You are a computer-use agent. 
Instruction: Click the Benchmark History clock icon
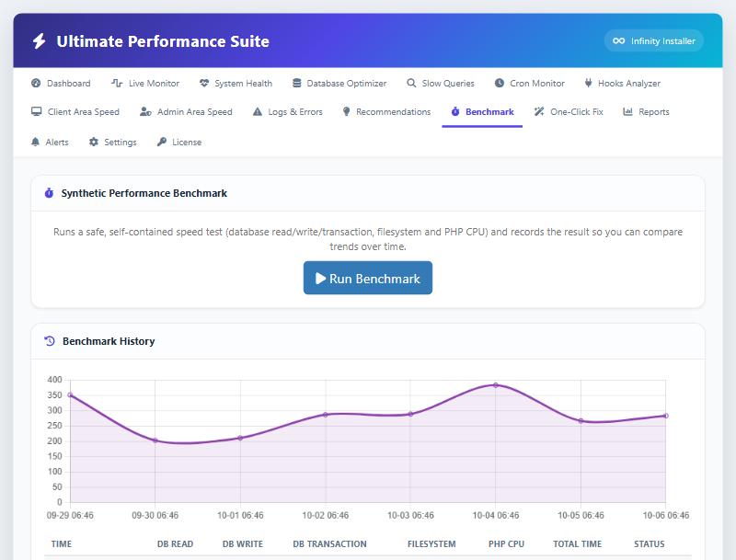pos(50,341)
